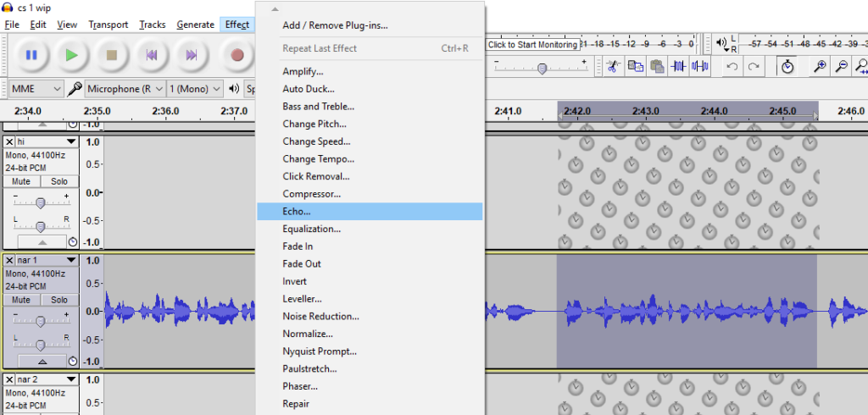The image size is (868, 415).
Task: Click the Pause transport button
Action: [31, 55]
